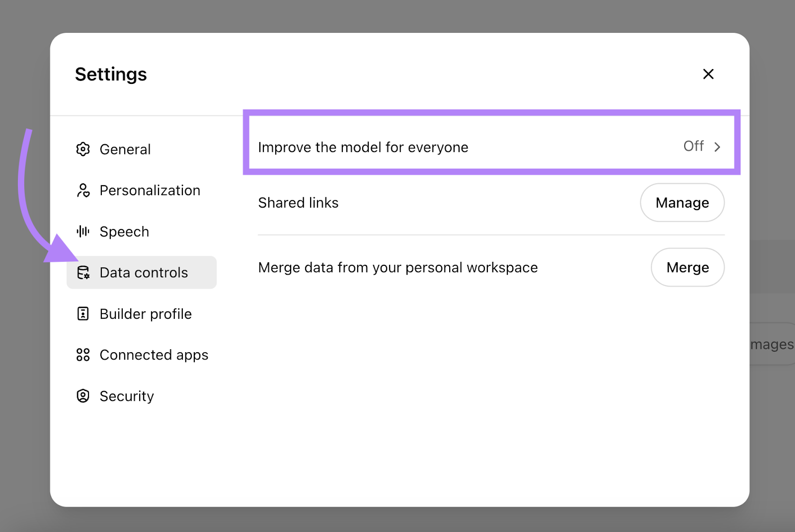Select the Data controls database icon
This screenshot has height=532, width=795.
coord(83,272)
